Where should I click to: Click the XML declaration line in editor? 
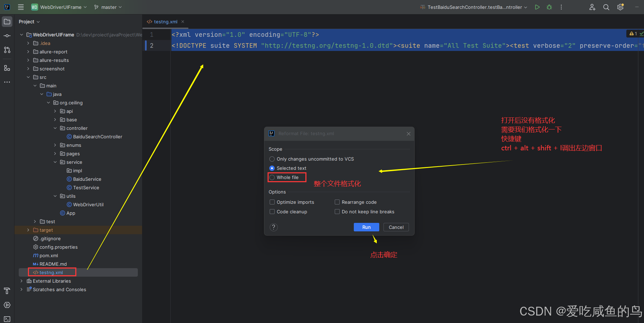[x=245, y=34]
